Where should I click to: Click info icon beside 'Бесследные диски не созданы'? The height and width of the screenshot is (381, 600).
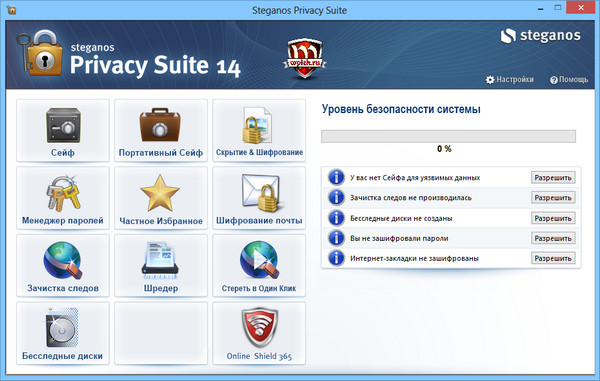coord(336,218)
